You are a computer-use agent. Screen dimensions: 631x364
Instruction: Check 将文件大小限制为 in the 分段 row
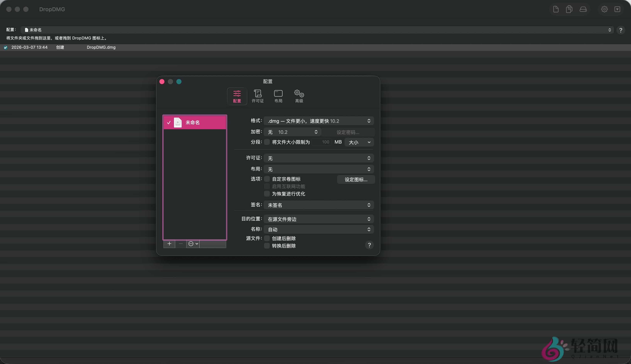point(267,142)
